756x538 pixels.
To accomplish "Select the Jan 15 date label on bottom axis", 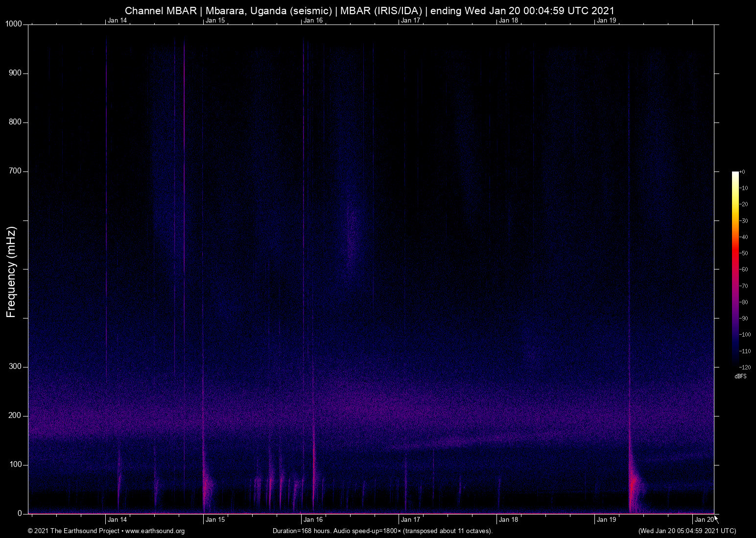I will click(214, 519).
